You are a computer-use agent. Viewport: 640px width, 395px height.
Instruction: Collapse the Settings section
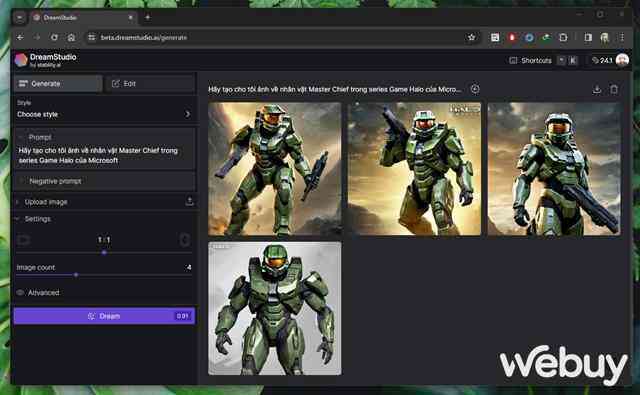click(33, 219)
